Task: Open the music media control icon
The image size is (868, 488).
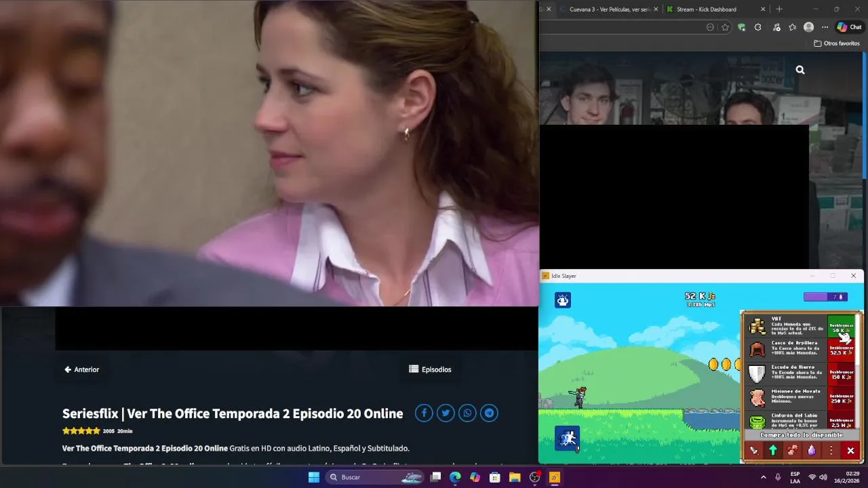Action: click(776, 27)
